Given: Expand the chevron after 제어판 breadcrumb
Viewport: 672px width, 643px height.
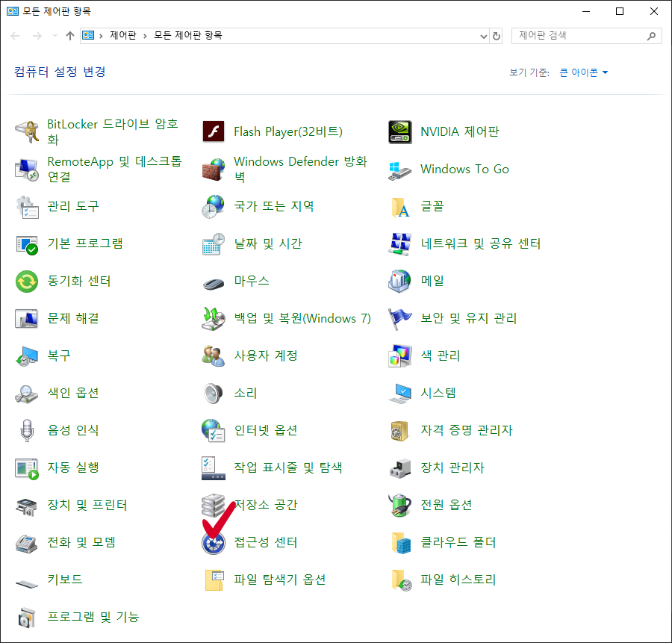Looking at the screenshot, I should 146,36.
